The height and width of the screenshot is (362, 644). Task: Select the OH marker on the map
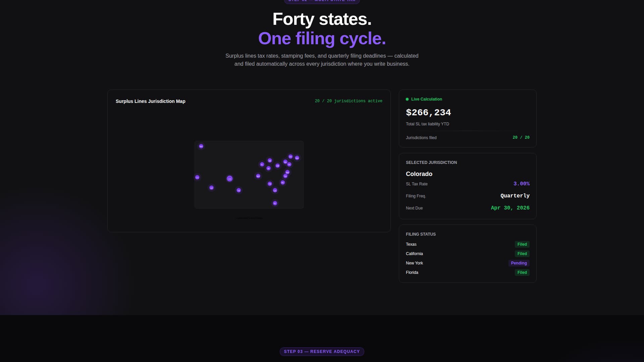point(277,166)
